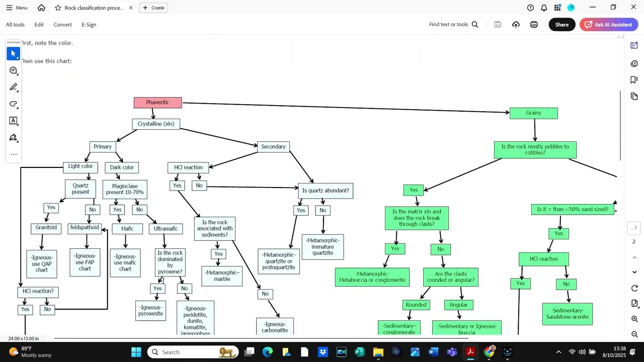Select the arrow Select tool in quick toolbar
Screen dimensions: 644x362
pyautogui.click(x=14, y=53)
